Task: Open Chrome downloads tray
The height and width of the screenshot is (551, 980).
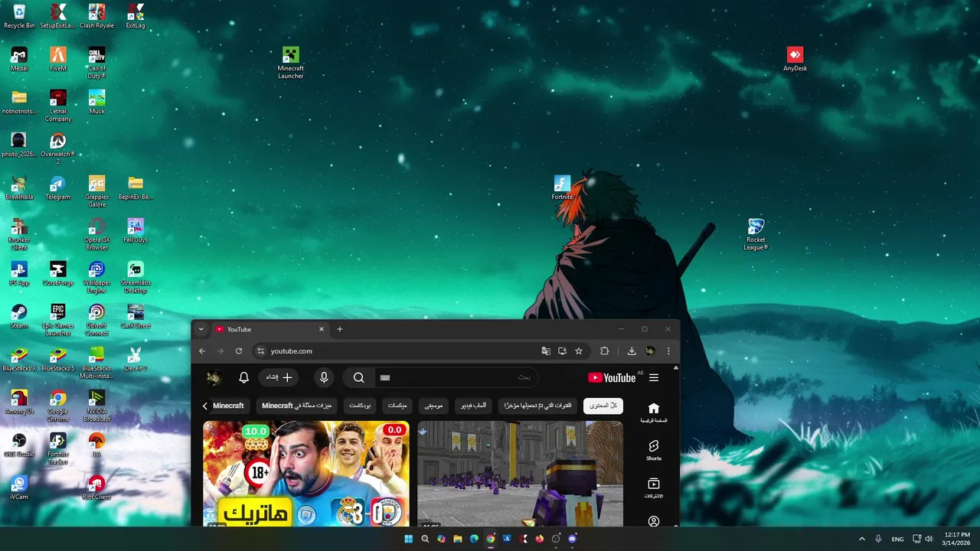Action: (632, 351)
